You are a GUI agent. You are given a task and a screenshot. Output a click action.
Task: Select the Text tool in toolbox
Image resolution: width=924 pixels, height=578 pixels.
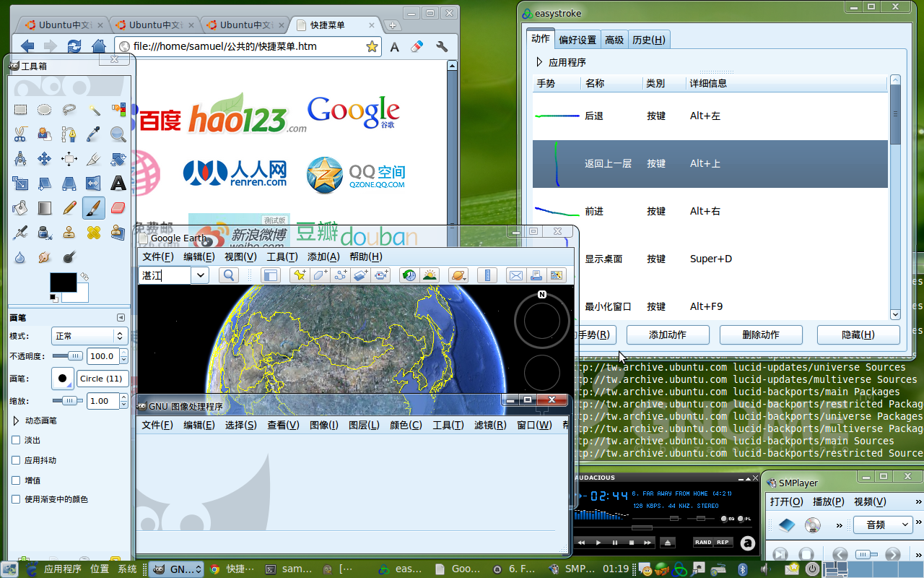click(118, 184)
